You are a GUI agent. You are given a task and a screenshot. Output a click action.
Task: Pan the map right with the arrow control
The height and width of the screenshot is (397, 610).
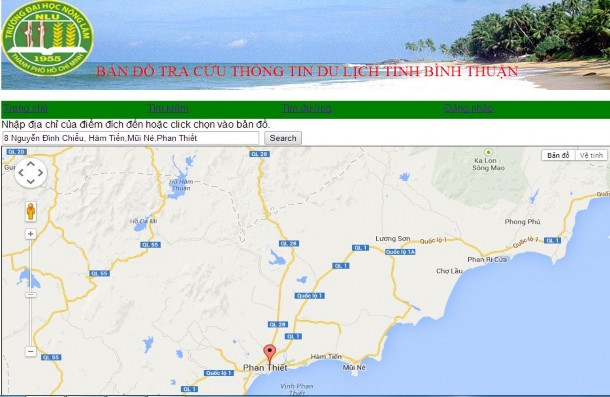coord(40,173)
